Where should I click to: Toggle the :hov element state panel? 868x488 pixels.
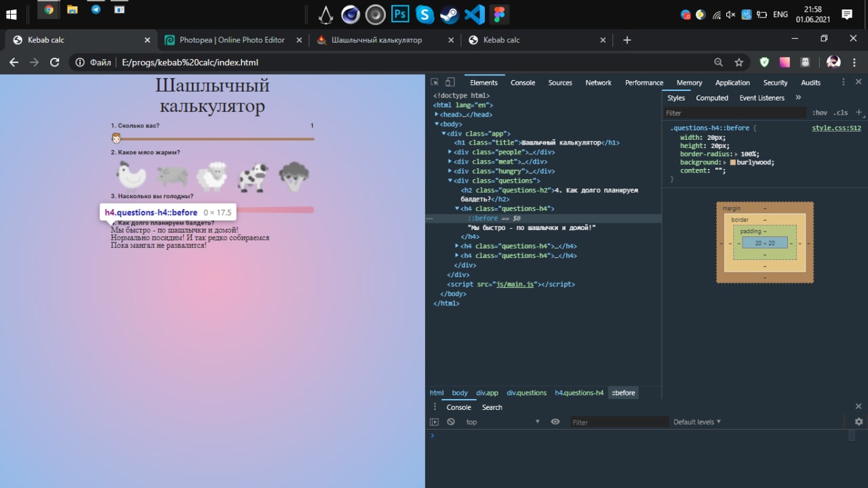pos(820,113)
